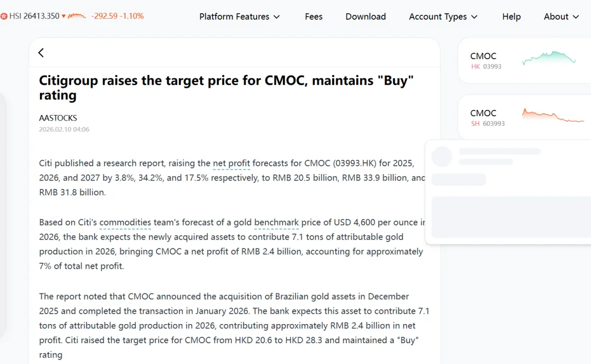Follow the underlined "net profit" link
The width and height of the screenshot is (591, 364).
[x=231, y=163]
